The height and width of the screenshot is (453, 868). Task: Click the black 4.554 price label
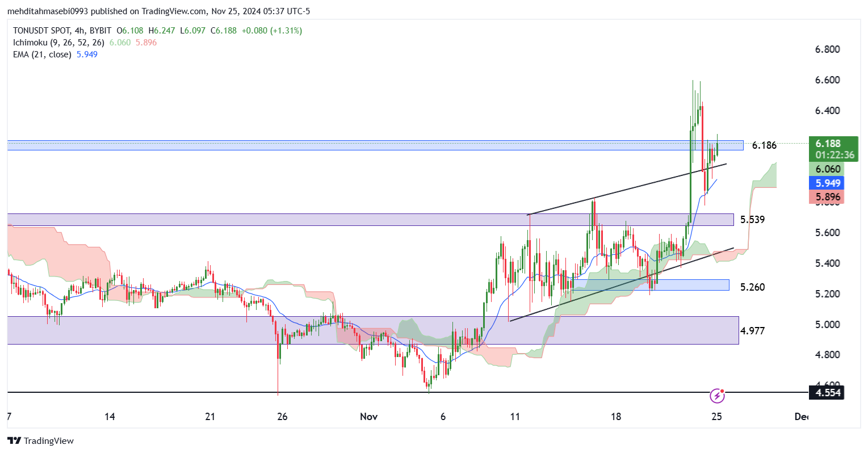pyautogui.click(x=828, y=393)
